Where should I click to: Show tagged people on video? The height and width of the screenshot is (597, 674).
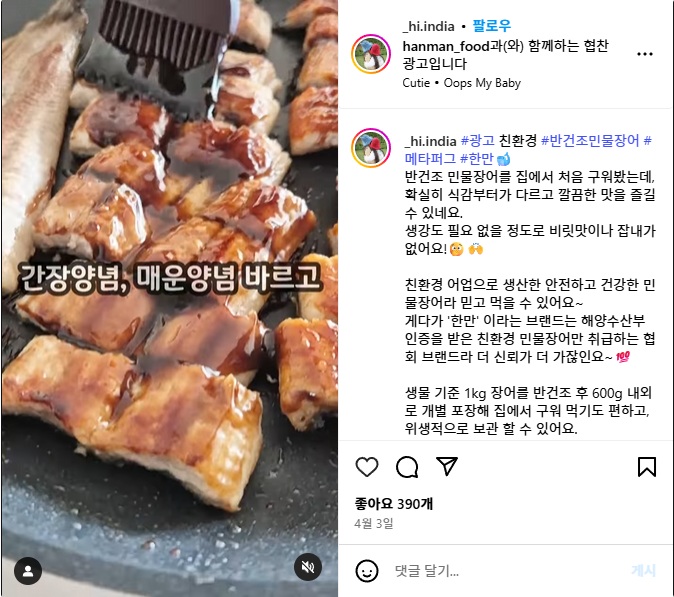point(28,571)
